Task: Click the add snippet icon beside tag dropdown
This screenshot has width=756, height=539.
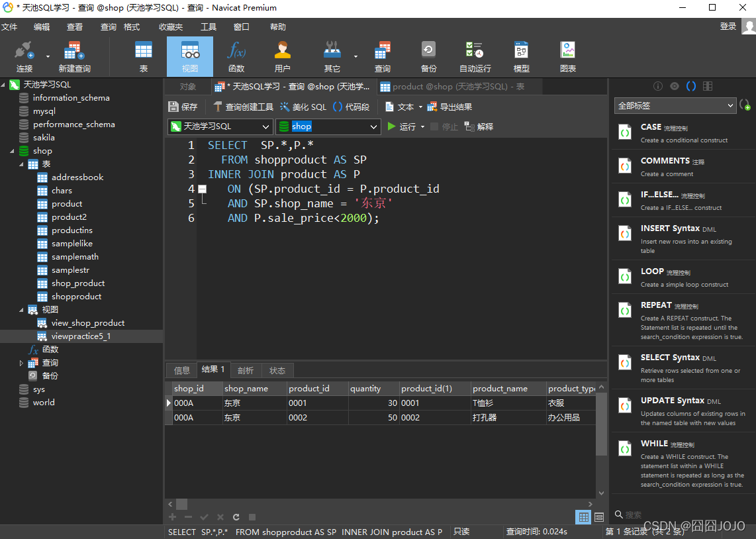Action: (x=745, y=105)
